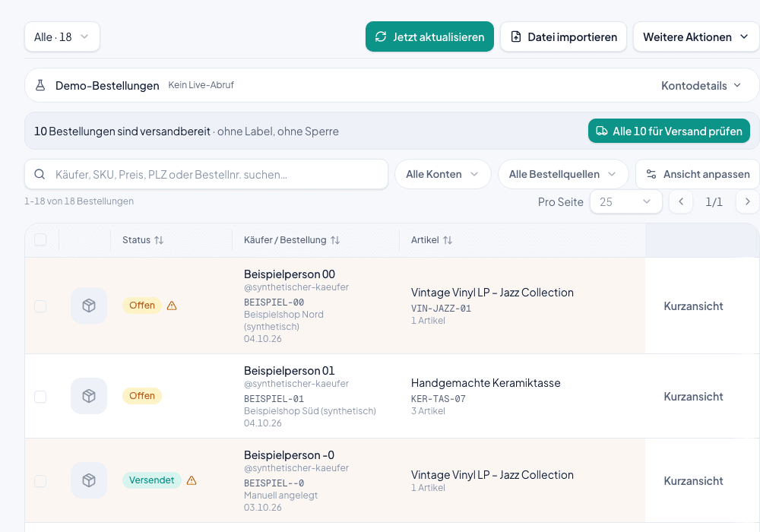The height and width of the screenshot is (532, 760).
Task: Click Alle 10 für Versand prüfen
Action: [x=669, y=131]
